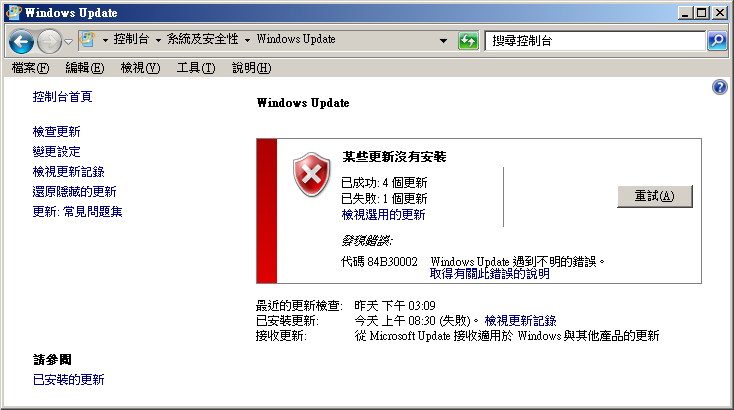Click the Forward navigation arrow button
Viewport: 734px width, 410px height.
tap(49, 42)
